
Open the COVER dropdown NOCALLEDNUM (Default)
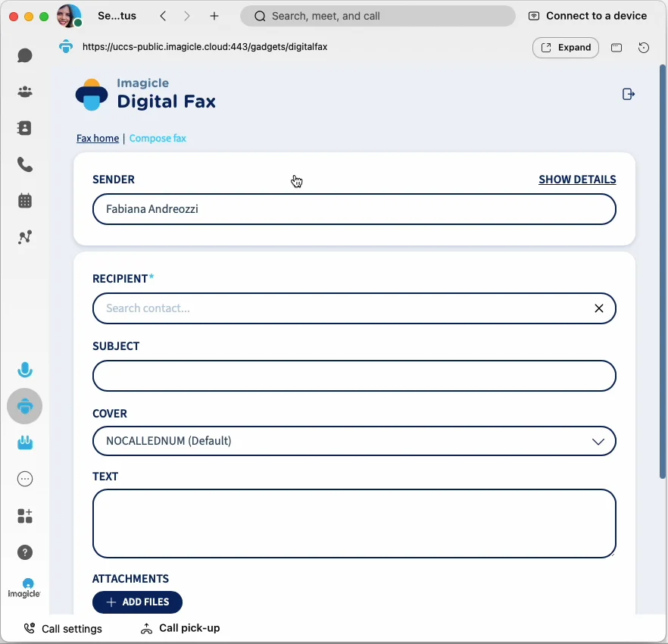point(354,441)
